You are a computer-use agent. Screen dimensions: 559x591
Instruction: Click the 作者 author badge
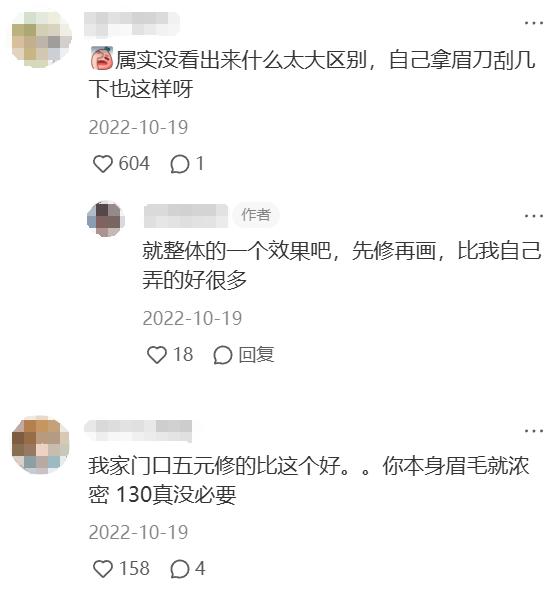coord(256,215)
